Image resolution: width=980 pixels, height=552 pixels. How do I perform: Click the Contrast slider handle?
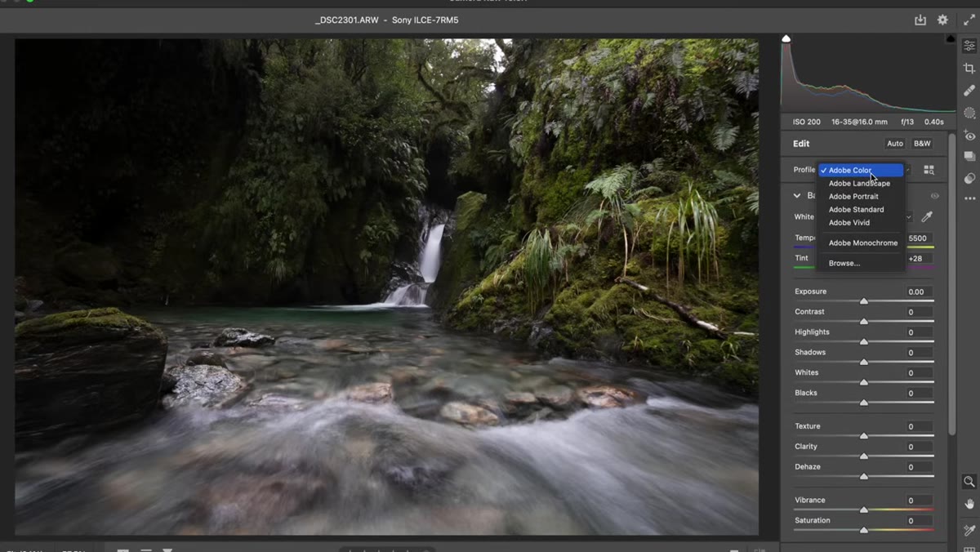click(864, 322)
